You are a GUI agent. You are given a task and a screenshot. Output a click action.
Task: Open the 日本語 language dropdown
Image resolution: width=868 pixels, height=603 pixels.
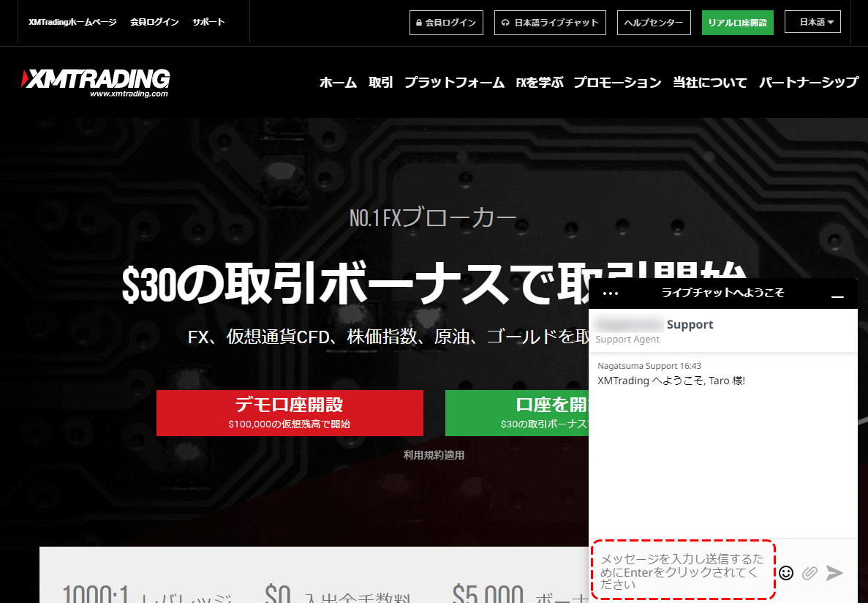click(812, 22)
